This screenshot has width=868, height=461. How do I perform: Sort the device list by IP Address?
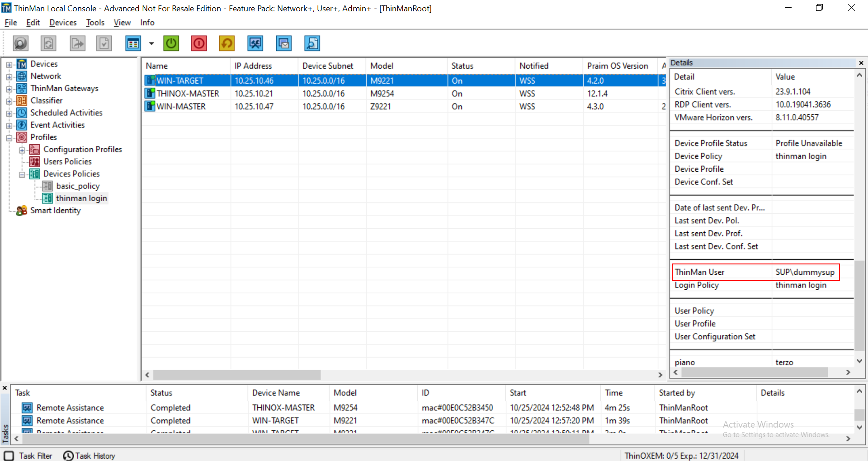point(253,66)
